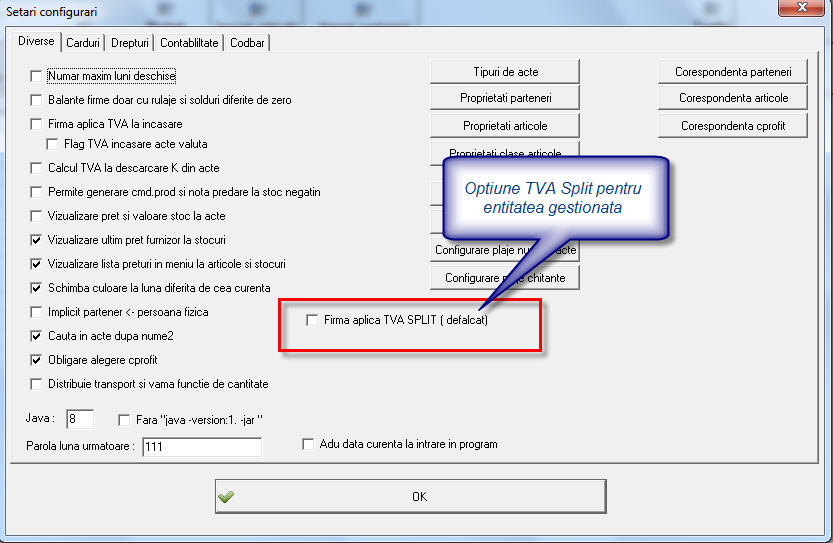Enable Numar maxim luni deschise checkbox
The width and height of the screenshot is (833, 543).
(36, 76)
